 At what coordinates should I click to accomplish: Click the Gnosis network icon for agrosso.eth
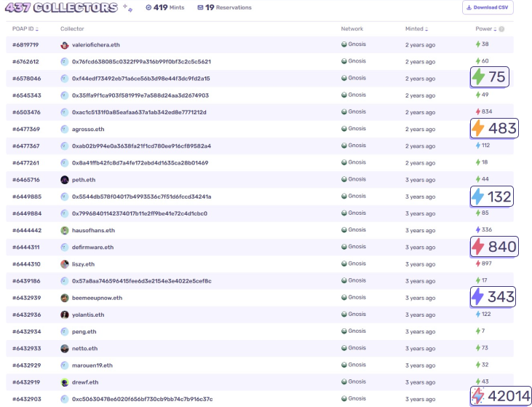tap(344, 129)
